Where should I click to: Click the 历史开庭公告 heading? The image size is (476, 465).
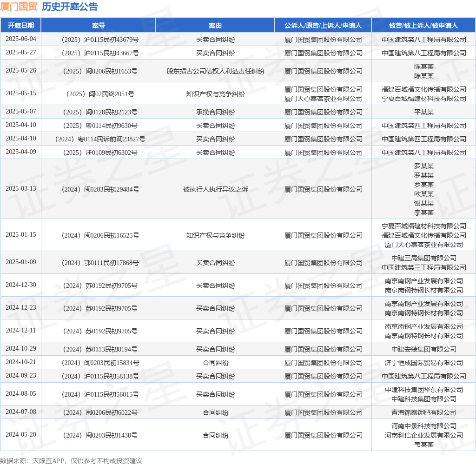(70, 7)
